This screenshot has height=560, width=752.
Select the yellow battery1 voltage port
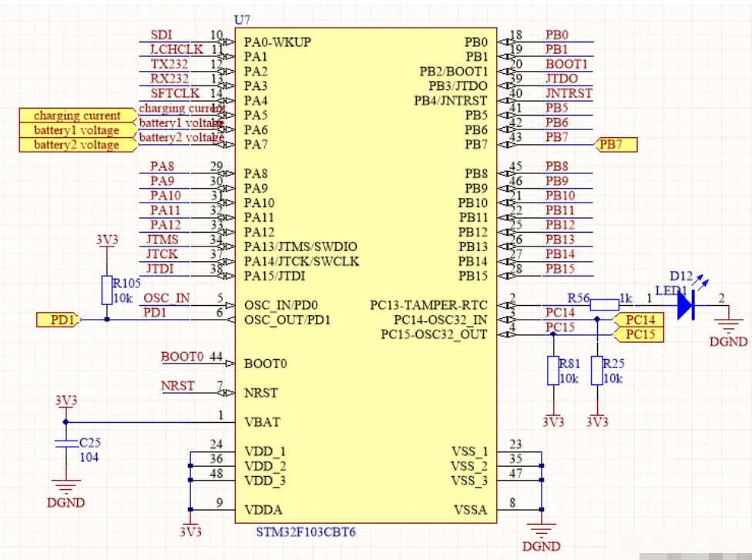click(78, 130)
